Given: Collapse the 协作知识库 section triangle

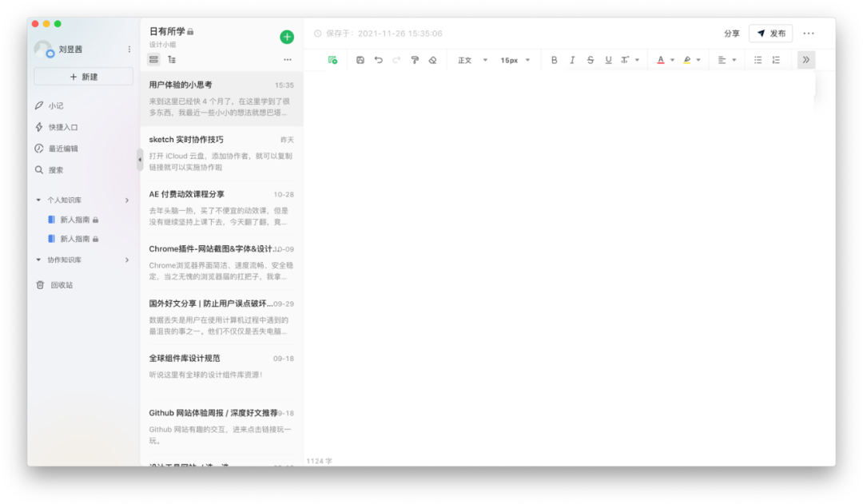Looking at the screenshot, I should [x=38, y=260].
